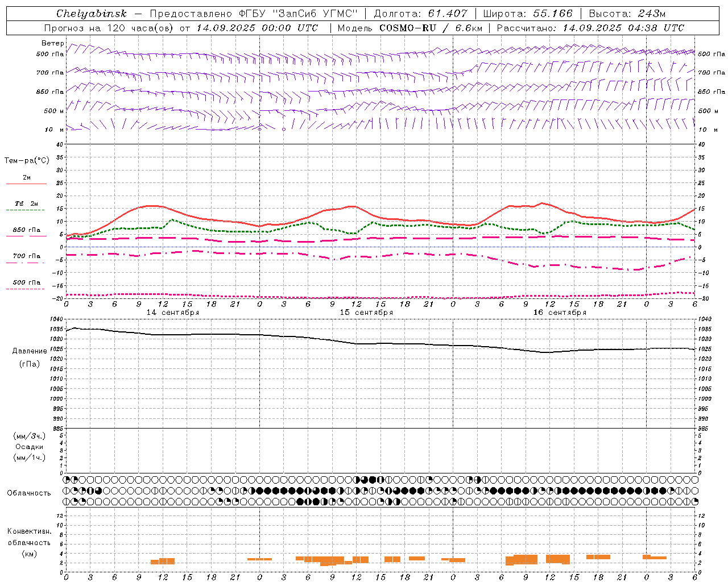Click the Td 2м legend label
728x582 pixels.
click(x=27, y=203)
